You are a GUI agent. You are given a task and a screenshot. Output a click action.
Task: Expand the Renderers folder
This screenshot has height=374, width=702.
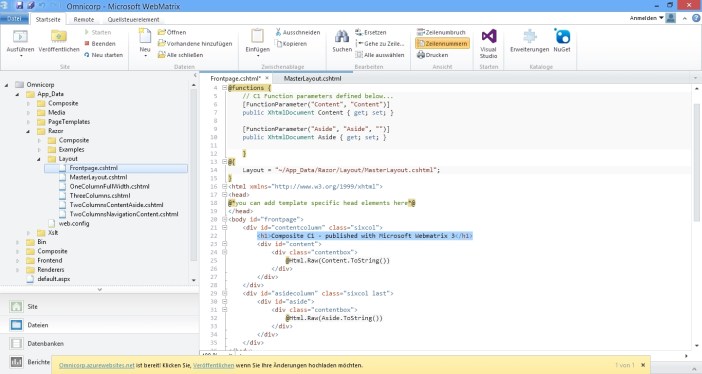(17, 270)
